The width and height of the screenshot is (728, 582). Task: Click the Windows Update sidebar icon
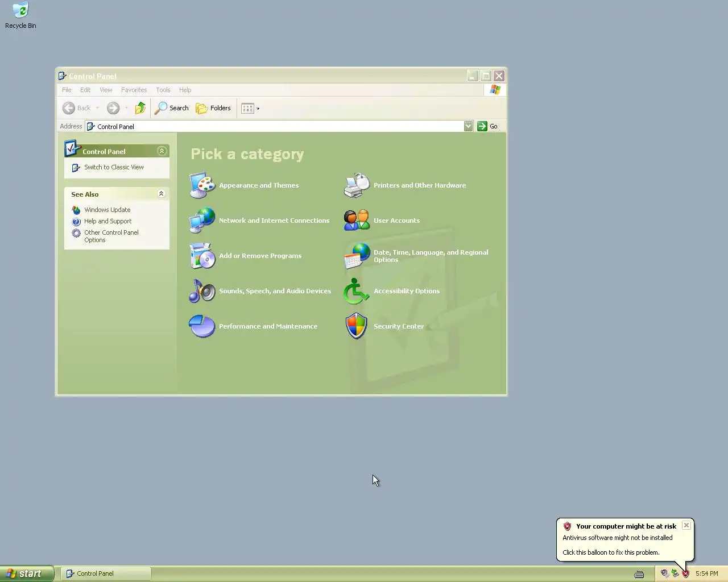pos(76,210)
